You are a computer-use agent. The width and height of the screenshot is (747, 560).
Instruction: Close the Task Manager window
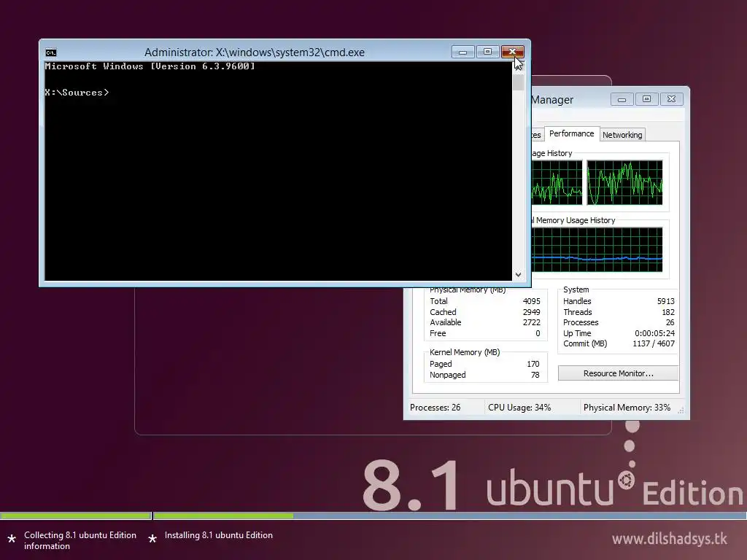click(x=671, y=99)
